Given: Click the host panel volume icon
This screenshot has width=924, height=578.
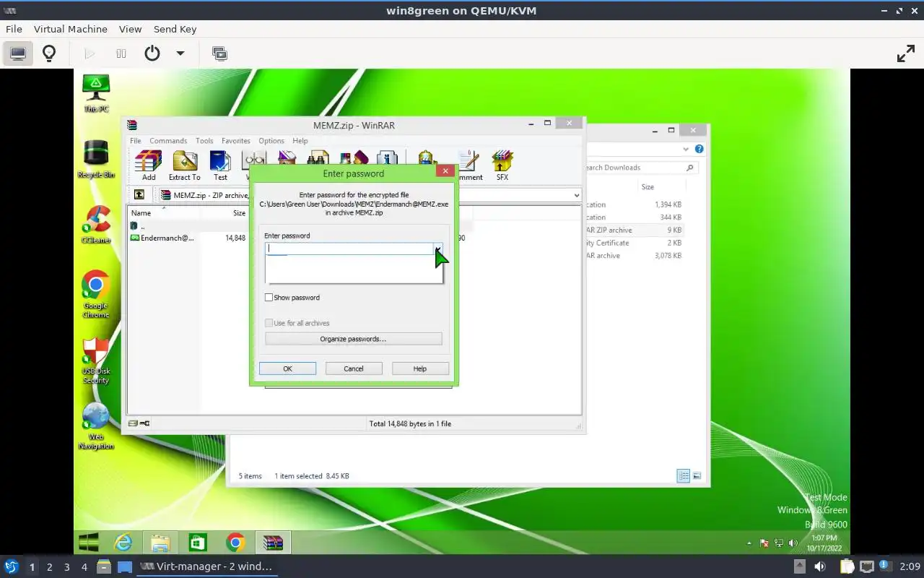Looking at the screenshot, I should (x=819, y=566).
